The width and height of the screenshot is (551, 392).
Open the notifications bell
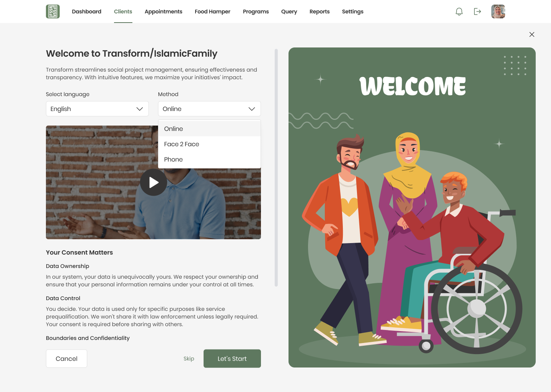point(459,11)
